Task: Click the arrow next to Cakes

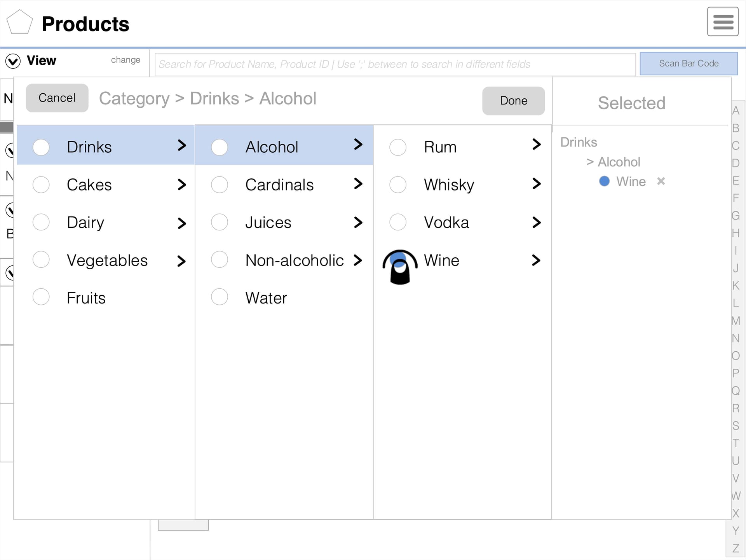Action: [x=181, y=185]
